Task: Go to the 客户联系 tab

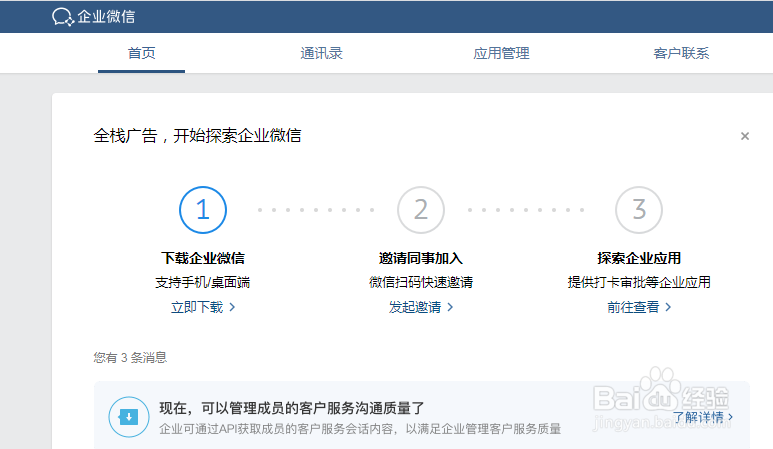Action: [x=681, y=53]
